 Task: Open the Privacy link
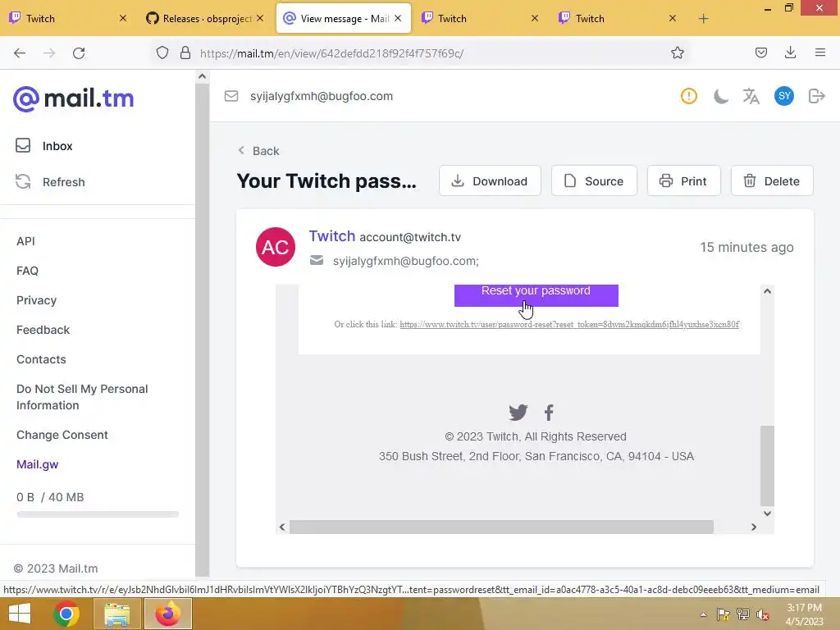(x=36, y=300)
